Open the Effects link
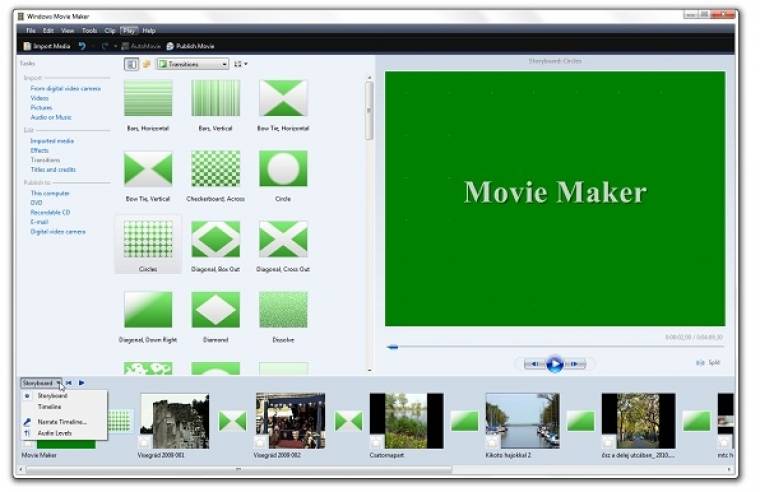Image resolution: width=760 pixels, height=492 pixels. click(x=39, y=150)
